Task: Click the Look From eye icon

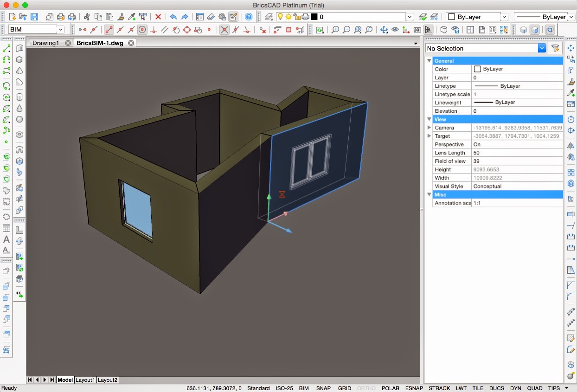Action: click(x=395, y=30)
